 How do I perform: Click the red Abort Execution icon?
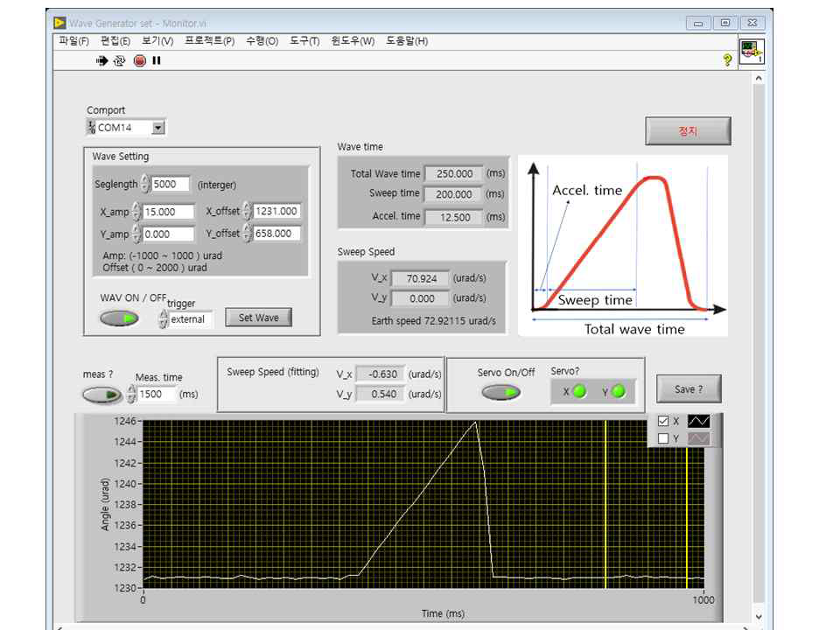[140, 60]
